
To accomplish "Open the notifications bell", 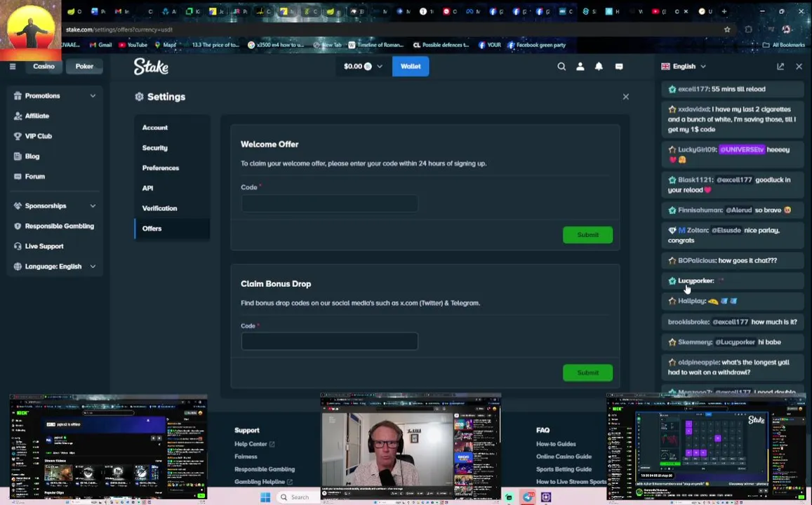I will click(599, 66).
